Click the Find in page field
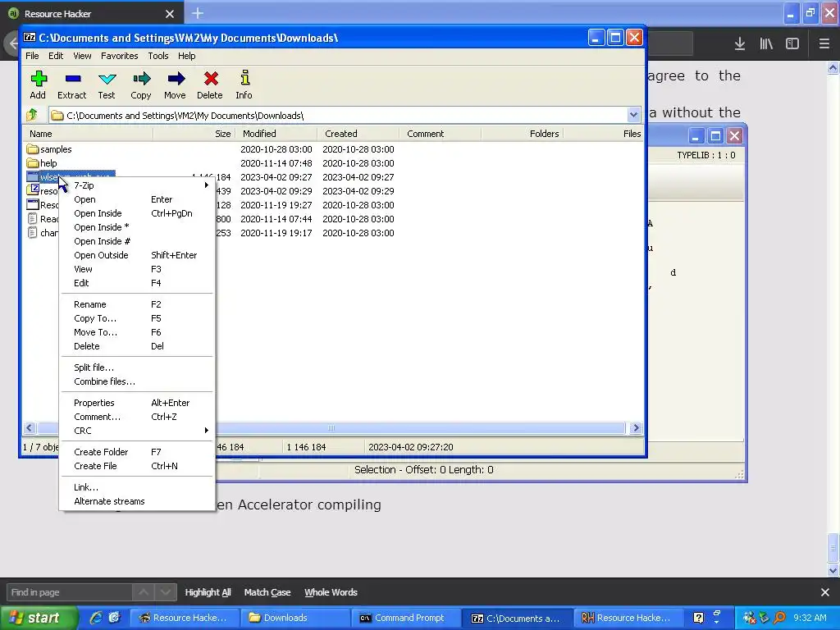This screenshot has width=840, height=630. (x=69, y=592)
